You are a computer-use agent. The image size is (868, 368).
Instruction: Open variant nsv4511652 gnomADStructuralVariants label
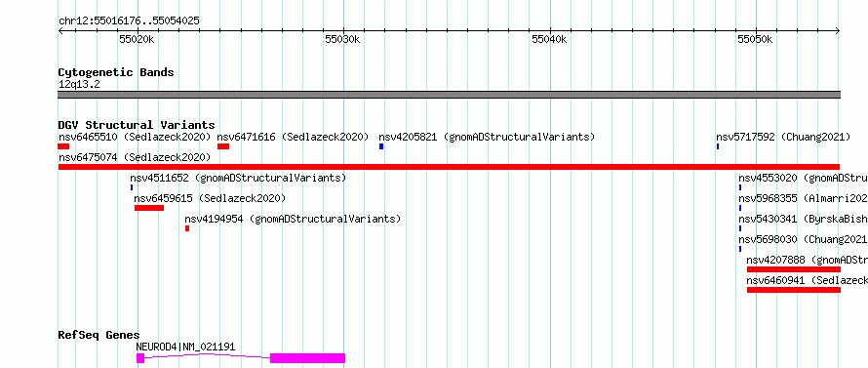[238, 178]
